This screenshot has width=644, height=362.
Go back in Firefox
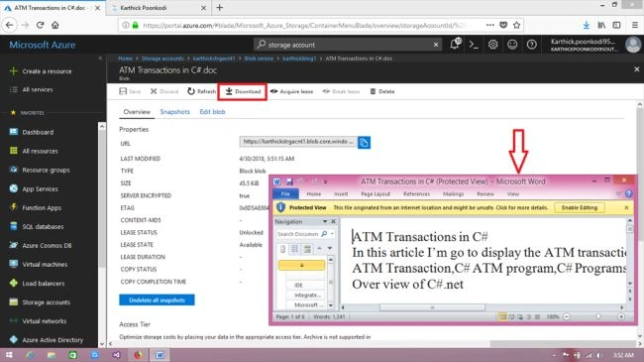pyautogui.click(x=10, y=25)
